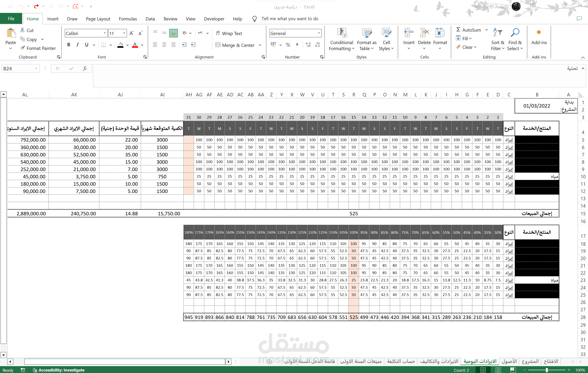
Task: Click the Increase Decimal icon
Action: pyautogui.click(x=308, y=45)
